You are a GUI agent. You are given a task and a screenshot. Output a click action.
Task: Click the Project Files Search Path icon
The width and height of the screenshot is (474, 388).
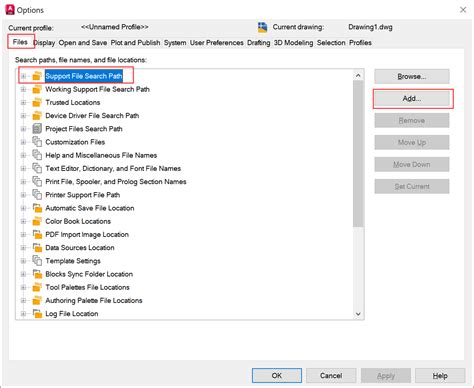37,129
